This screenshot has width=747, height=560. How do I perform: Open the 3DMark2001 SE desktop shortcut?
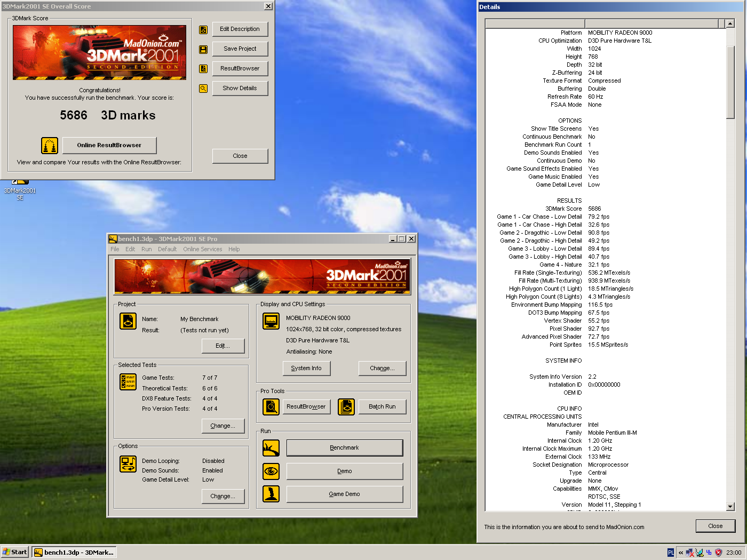[x=20, y=189]
